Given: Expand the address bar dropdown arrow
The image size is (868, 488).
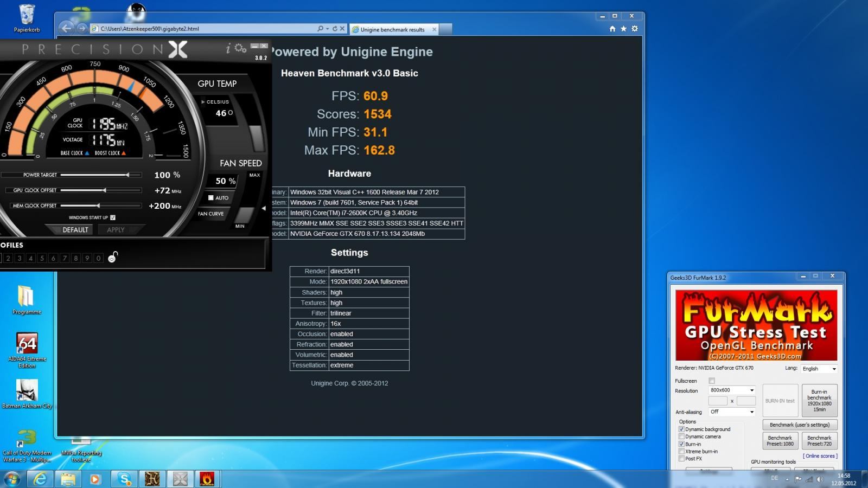Looking at the screenshot, I should pos(327,29).
